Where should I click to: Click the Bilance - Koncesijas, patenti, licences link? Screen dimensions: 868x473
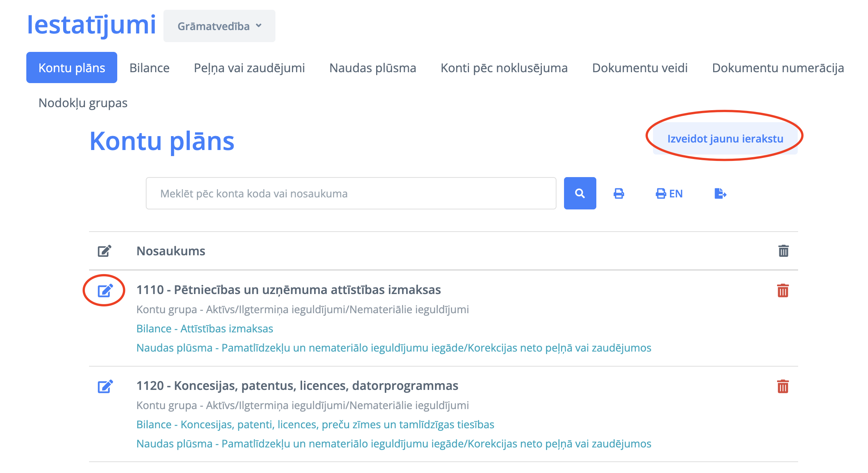(315, 424)
